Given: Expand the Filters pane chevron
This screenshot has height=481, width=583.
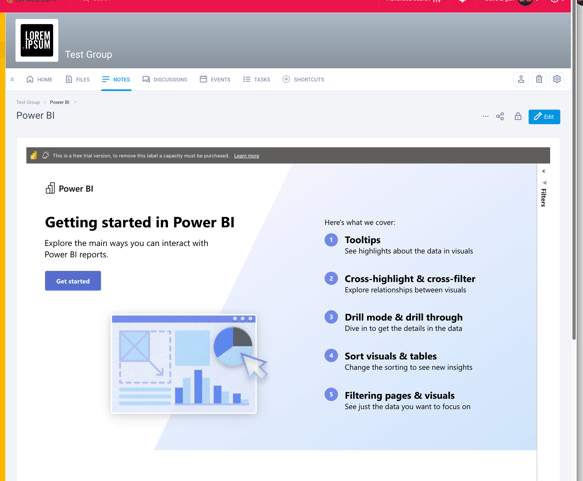Looking at the screenshot, I should click(x=544, y=171).
